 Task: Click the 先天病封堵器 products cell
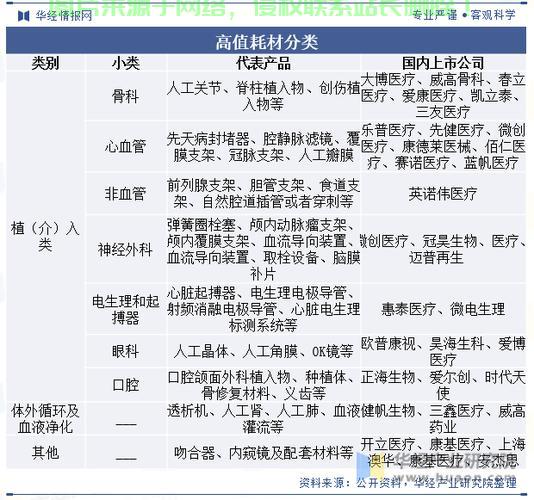[263, 147]
